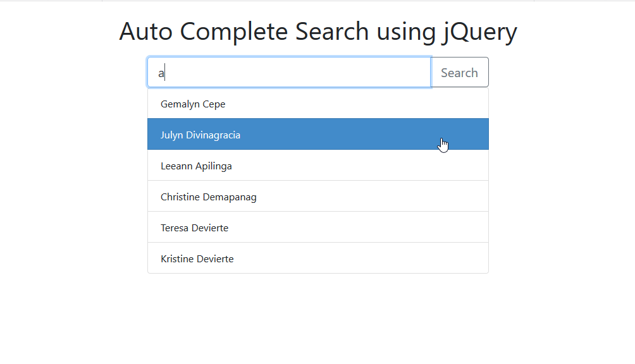Click the Auto Complete Search heading

tap(318, 31)
